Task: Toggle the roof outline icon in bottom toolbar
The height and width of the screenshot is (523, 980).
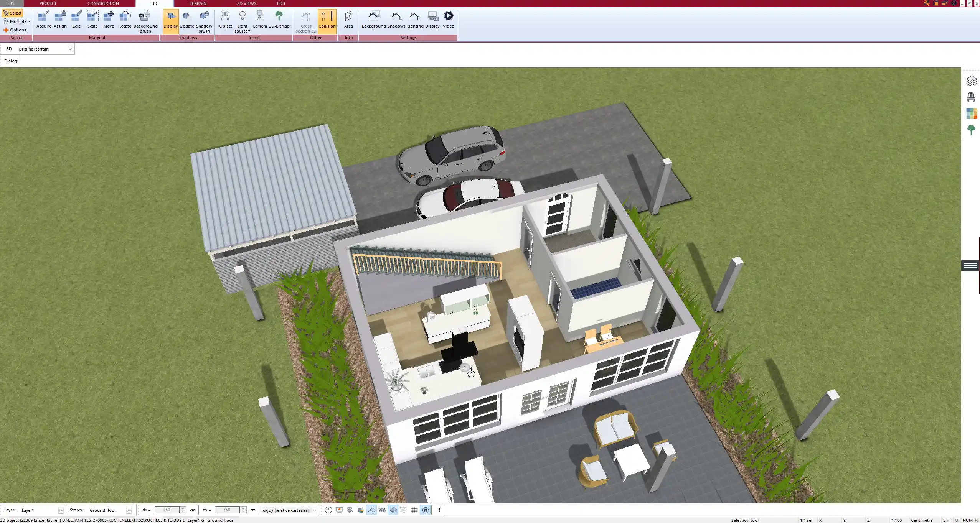Action: [x=371, y=510]
